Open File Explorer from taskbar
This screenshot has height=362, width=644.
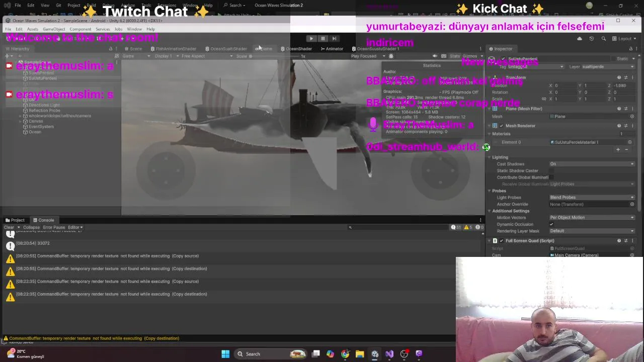tap(360, 354)
